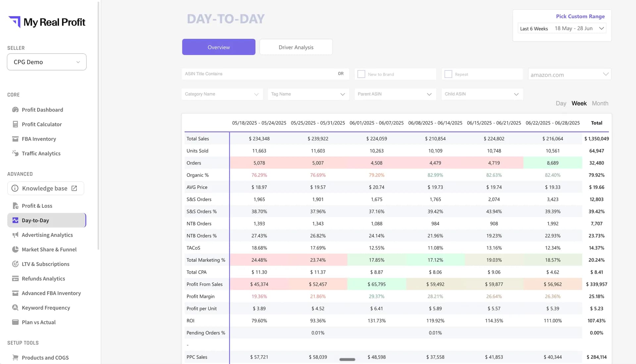Click the Keyword Frequency search icon
Image resolution: width=636 pixels, height=364 pixels.
tap(15, 307)
